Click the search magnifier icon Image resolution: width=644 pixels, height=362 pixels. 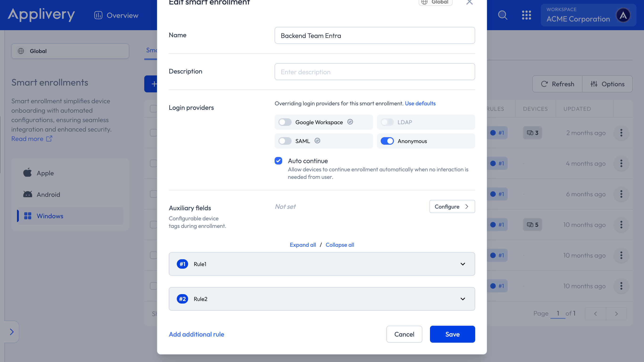(x=502, y=15)
